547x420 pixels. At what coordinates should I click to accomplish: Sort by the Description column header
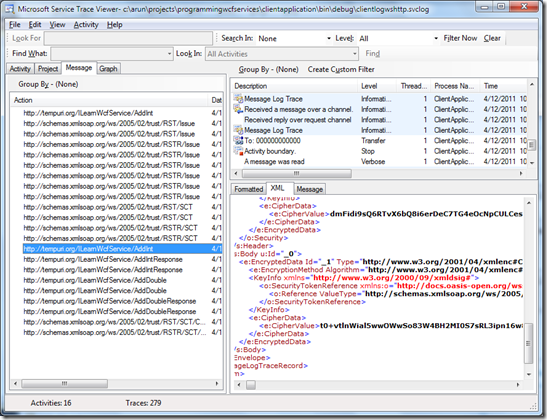click(295, 86)
